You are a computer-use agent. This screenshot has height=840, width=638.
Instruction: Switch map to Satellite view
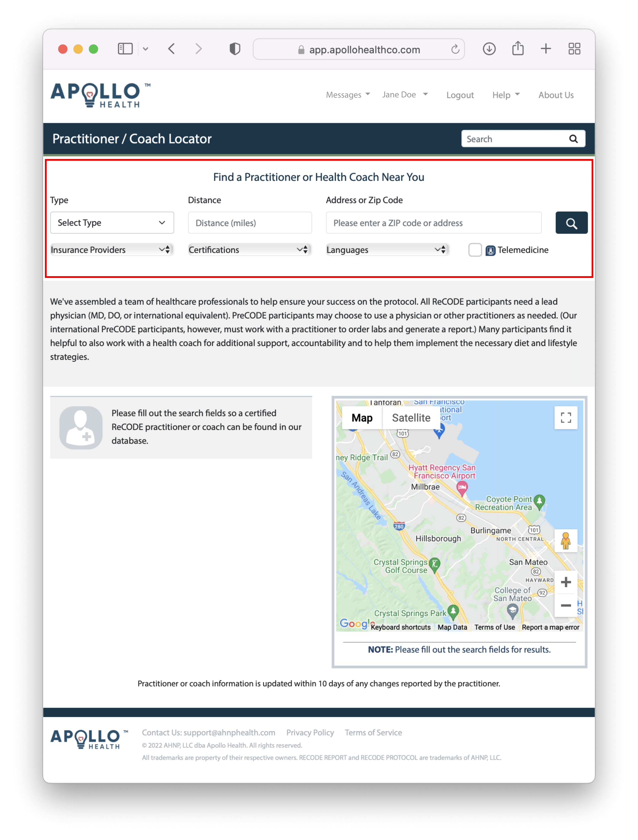pyautogui.click(x=411, y=418)
